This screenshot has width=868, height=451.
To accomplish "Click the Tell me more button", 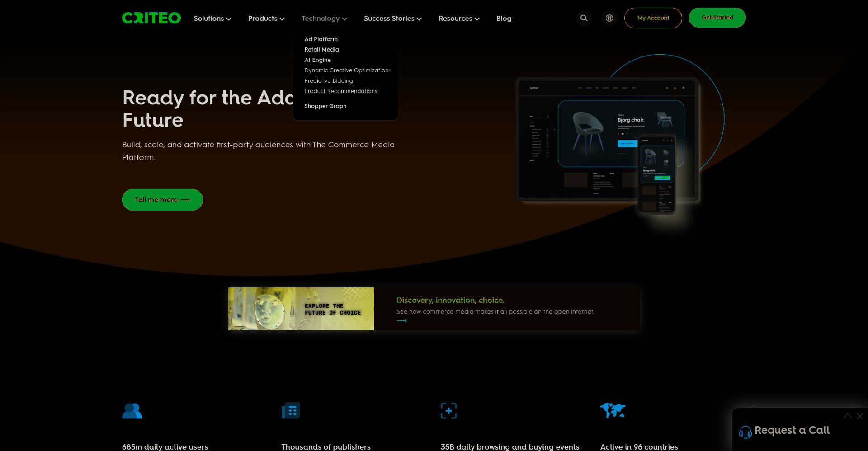I will pos(162,200).
